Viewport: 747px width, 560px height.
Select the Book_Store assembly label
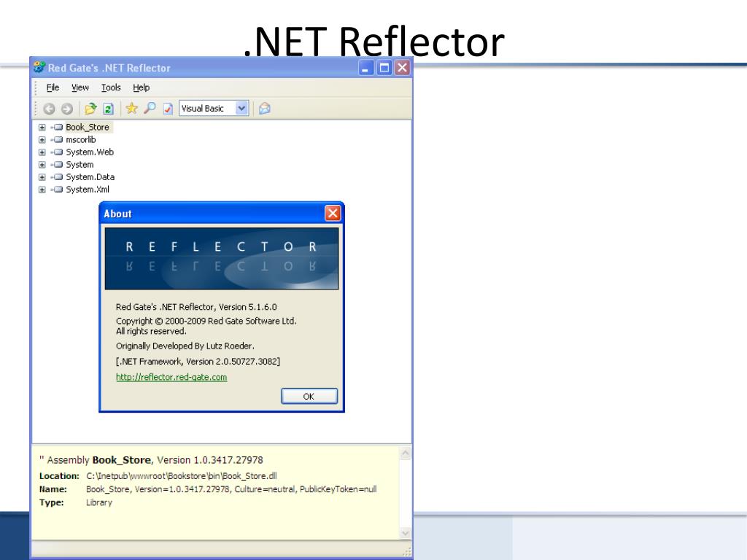click(88, 127)
